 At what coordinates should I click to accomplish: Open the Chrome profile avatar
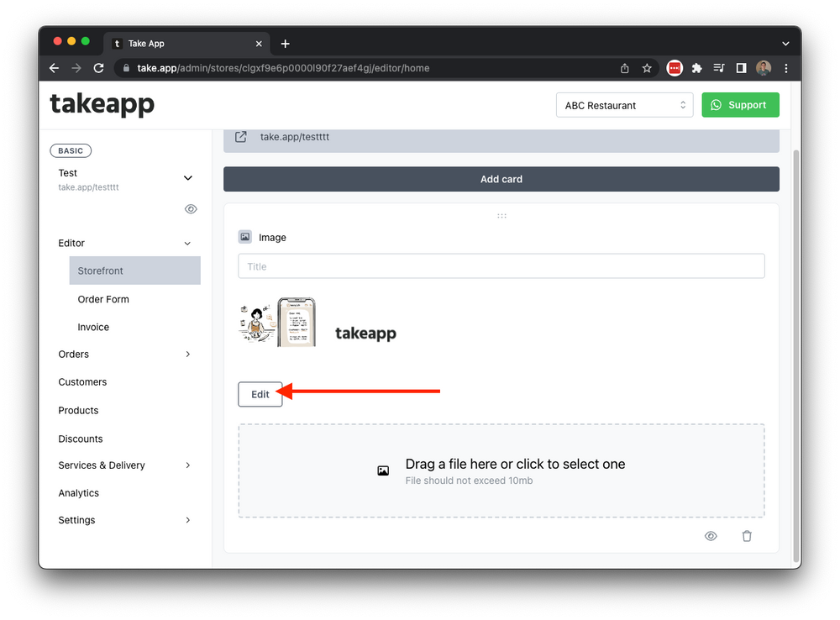tap(764, 68)
